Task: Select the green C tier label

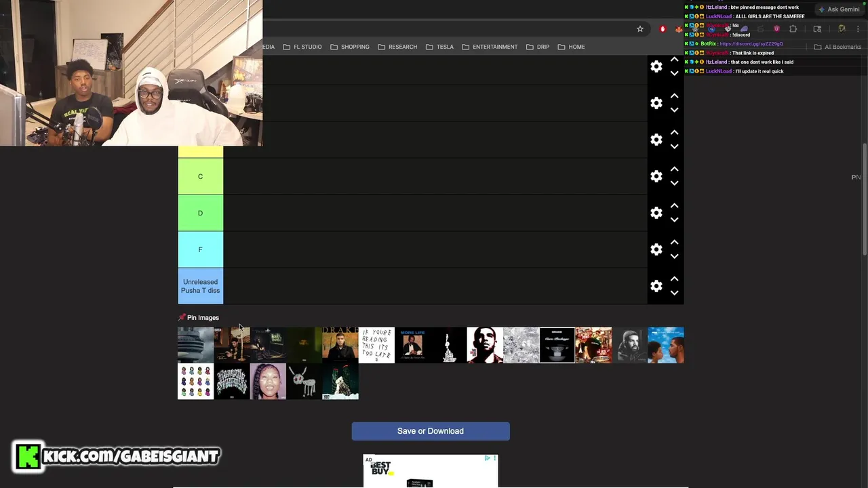Action: tap(200, 176)
